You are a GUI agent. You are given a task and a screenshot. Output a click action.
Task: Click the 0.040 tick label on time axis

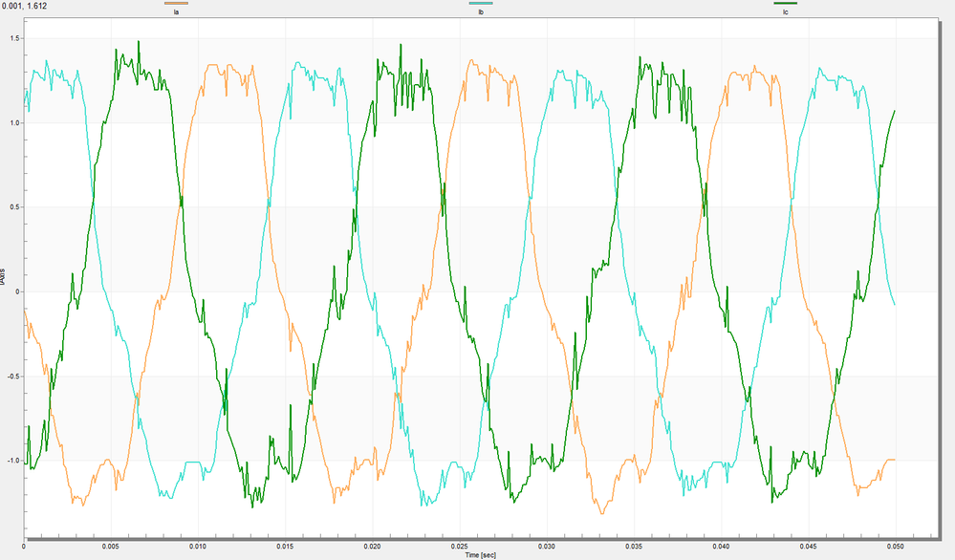(721, 547)
